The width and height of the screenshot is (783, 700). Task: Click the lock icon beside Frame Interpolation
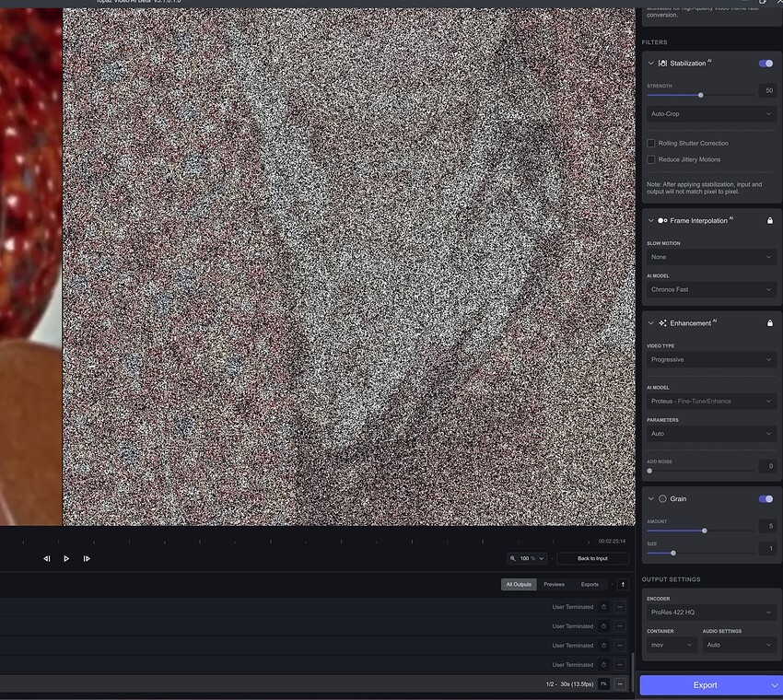pos(770,221)
